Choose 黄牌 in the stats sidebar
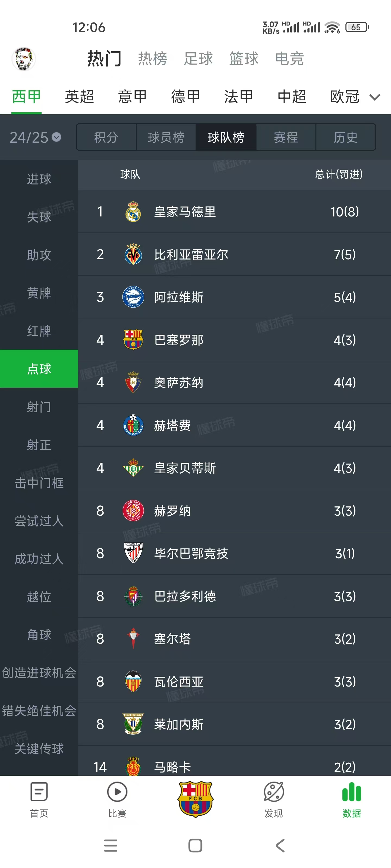391x868 pixels. click(x=39, y=293)
